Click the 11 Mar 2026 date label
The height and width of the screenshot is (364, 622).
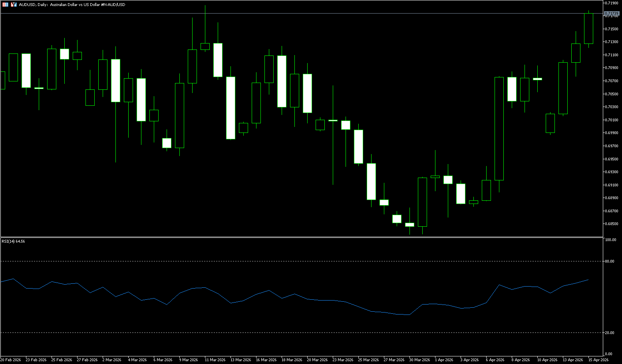[x=215, y=360]
